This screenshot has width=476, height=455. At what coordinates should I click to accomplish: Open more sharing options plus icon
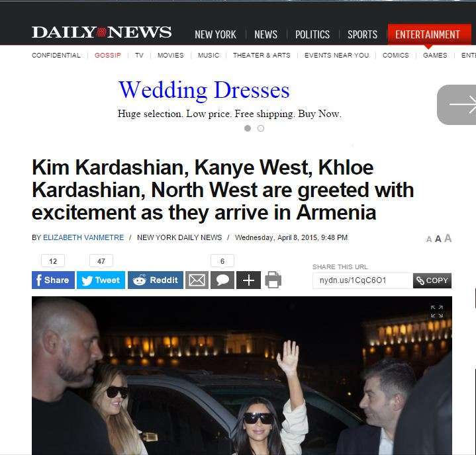tap(248, 280)
